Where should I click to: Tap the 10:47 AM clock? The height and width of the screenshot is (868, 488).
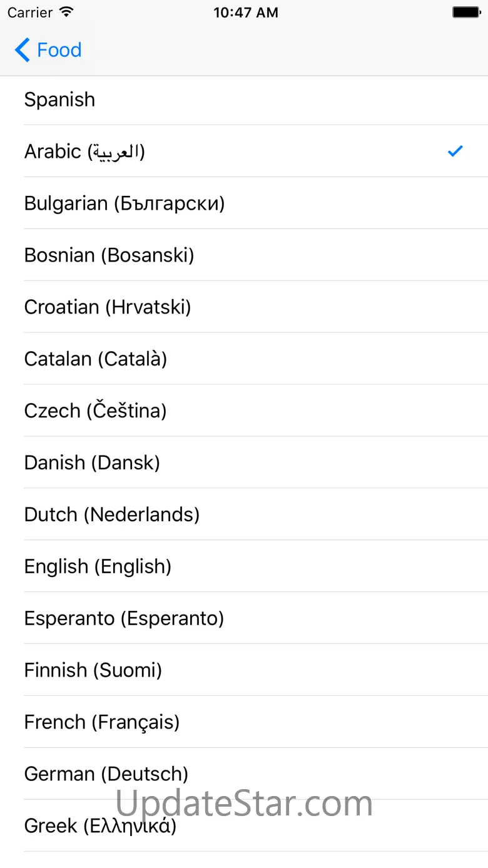pos(245,13)
